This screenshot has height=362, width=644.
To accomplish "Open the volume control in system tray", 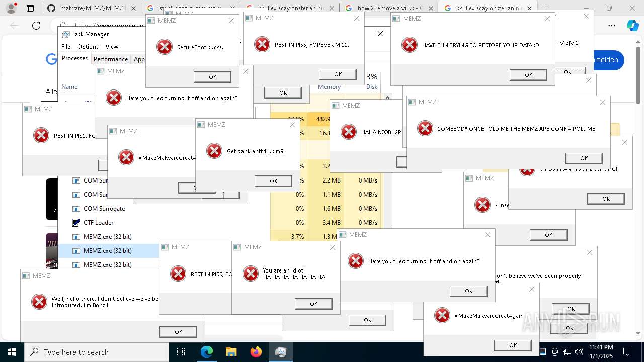I will [x=579, y=352].
